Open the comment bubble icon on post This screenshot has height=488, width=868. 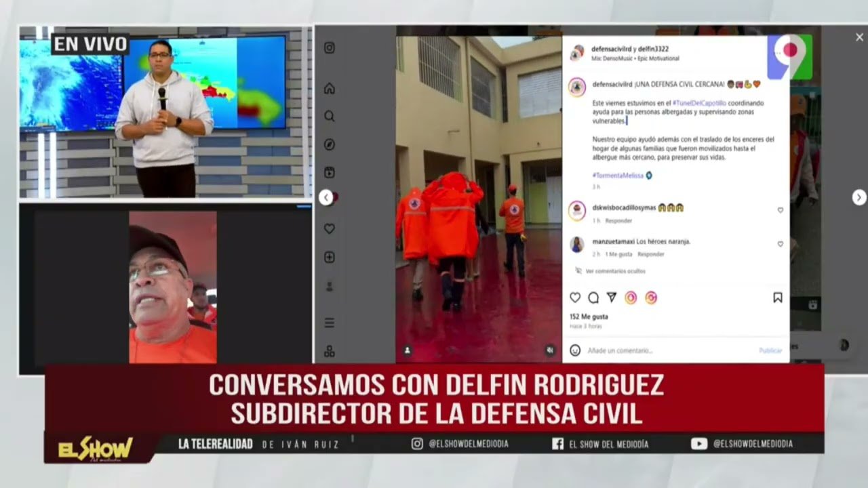(x=593, y=298)
